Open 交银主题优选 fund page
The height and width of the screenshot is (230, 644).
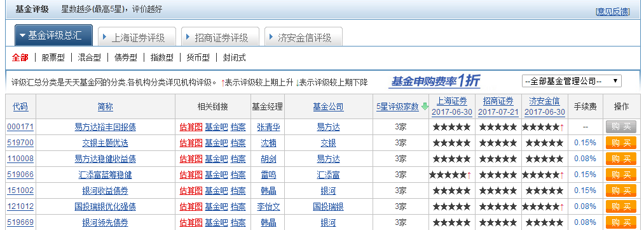pyautogui.click(x=105, y=143)
